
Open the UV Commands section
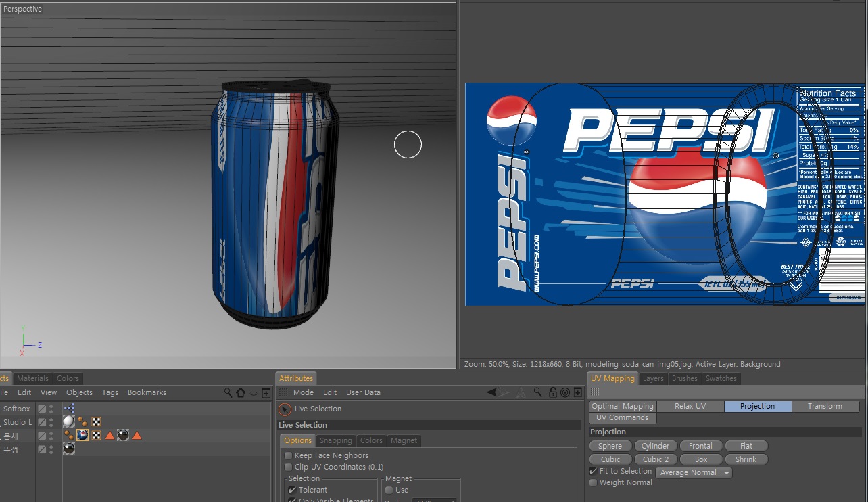point(623,417)
